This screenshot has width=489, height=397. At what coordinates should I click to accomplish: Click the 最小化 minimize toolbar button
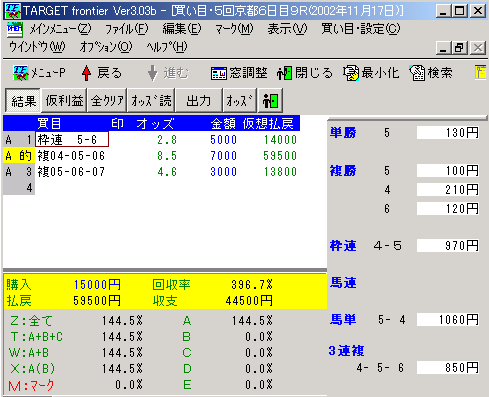[x=371, y=73]
